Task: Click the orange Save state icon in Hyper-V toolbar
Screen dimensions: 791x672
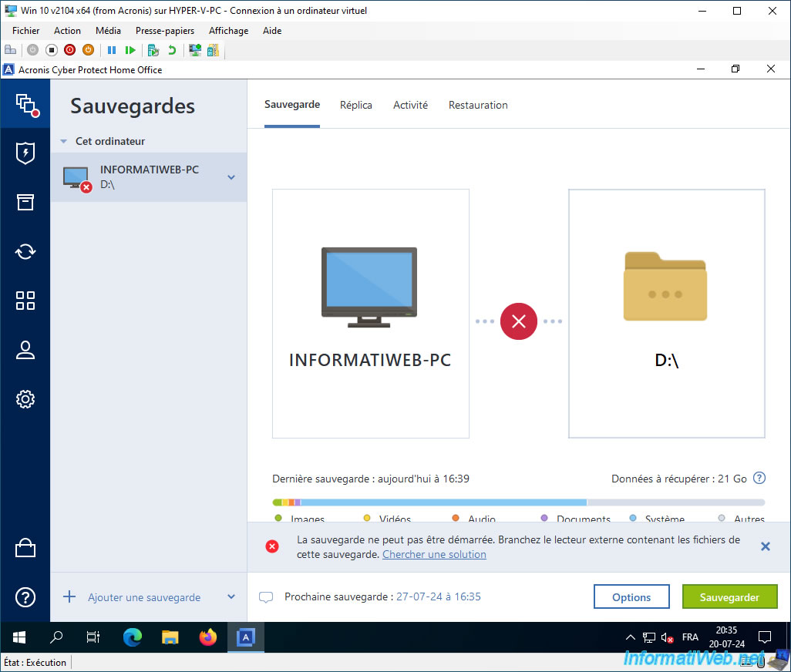Action: 89,50
